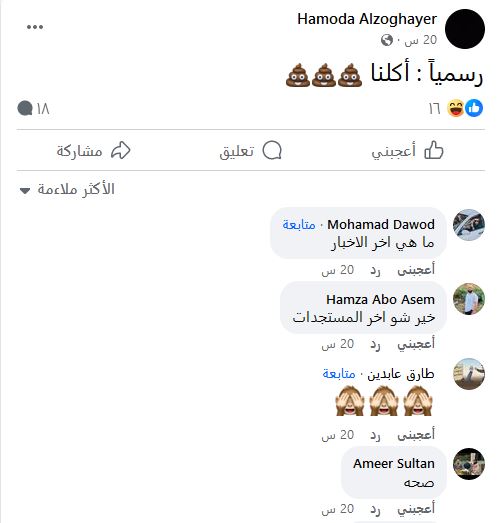The height and width of the screenshot is (523, 499).
Task: Click the comment speech bubble icon
Action: click(272, 151)
